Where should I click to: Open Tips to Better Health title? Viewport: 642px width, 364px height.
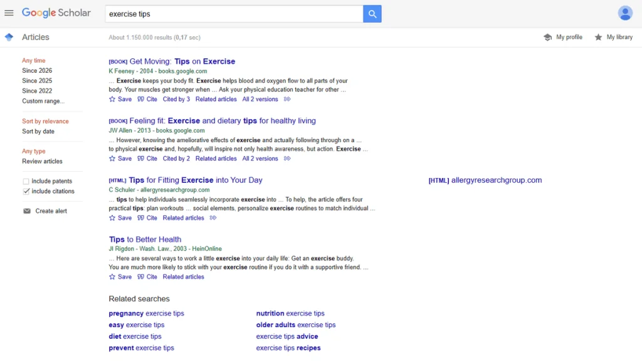coord(145,239)
